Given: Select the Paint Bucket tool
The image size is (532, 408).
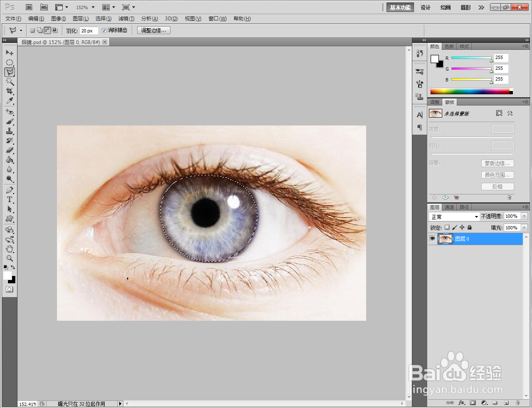Looking at the screenshot, I should click(x=10, y=160).
